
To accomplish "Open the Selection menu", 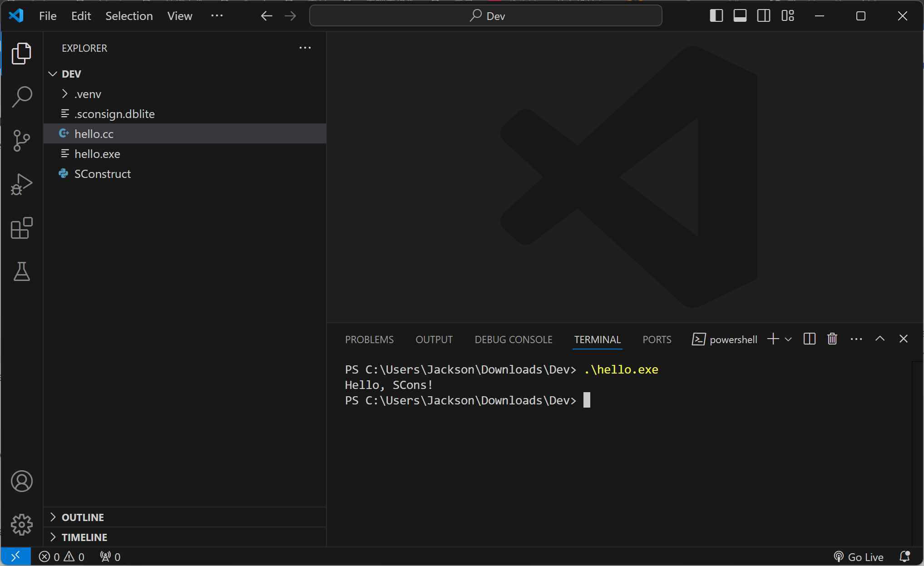I will [x=129, y=16].
